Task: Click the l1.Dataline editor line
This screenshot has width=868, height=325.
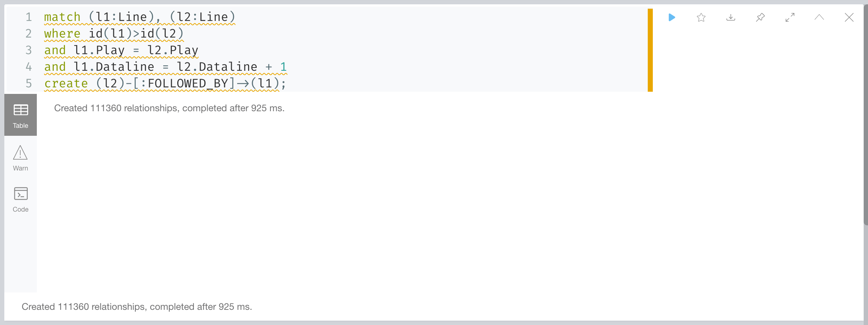Action: 165,67
